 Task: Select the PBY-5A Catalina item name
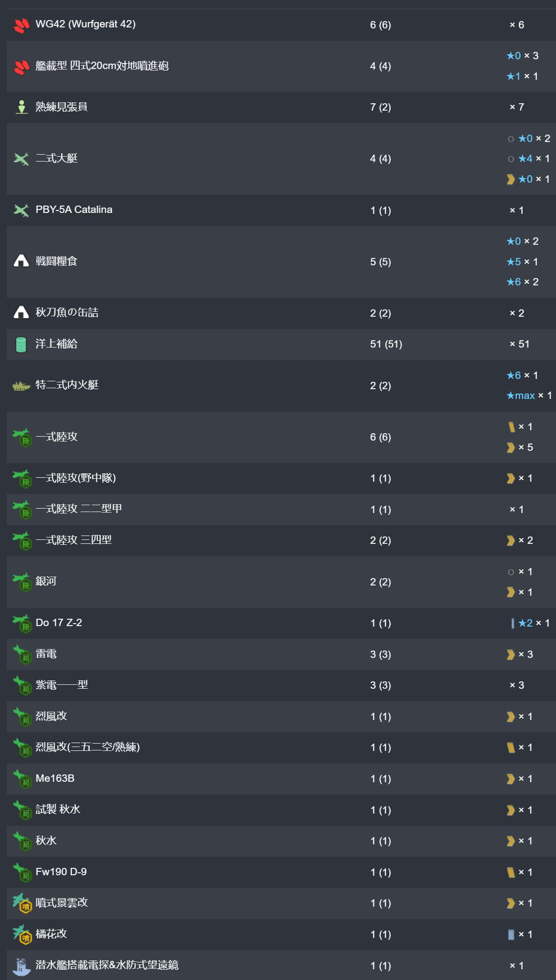[74, 210]
